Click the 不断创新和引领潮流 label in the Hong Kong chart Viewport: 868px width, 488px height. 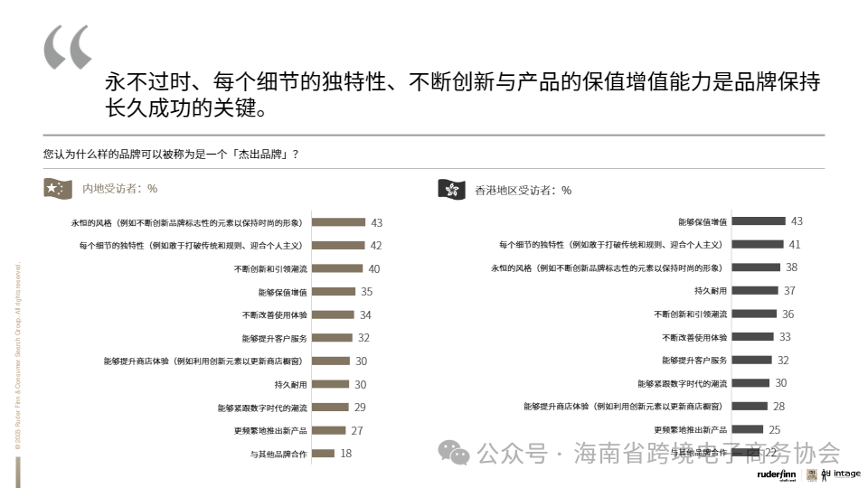point(690,314)
